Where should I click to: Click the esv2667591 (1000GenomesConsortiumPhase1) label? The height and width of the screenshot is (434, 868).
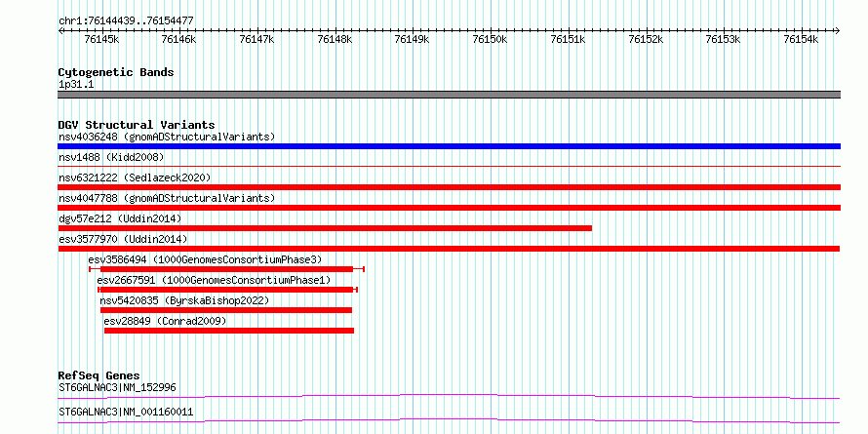point(214,280)
